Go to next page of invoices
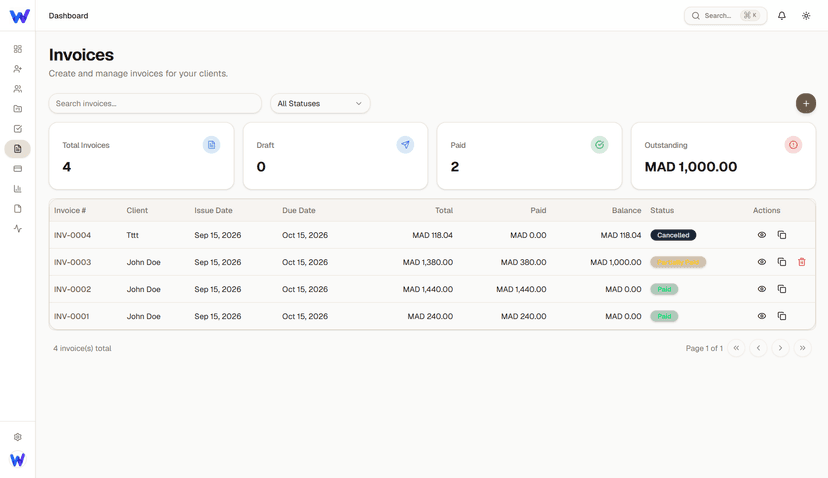Viewport: 828px width, 478px height. [780, 348]
